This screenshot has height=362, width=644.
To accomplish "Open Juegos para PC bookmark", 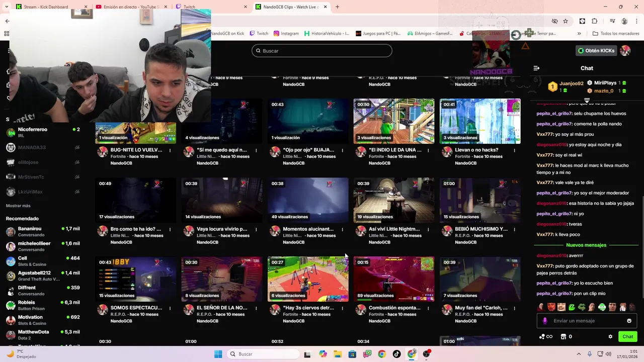I will point(378,34).
